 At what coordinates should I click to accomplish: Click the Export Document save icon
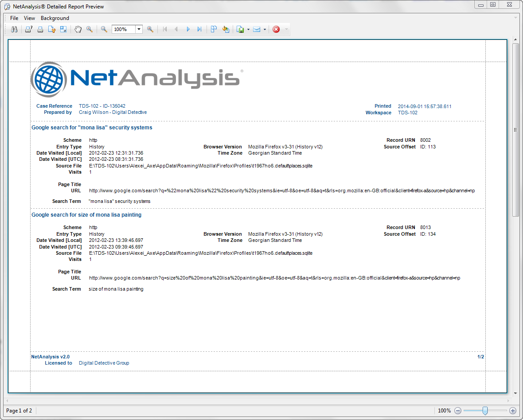point(240,29)
